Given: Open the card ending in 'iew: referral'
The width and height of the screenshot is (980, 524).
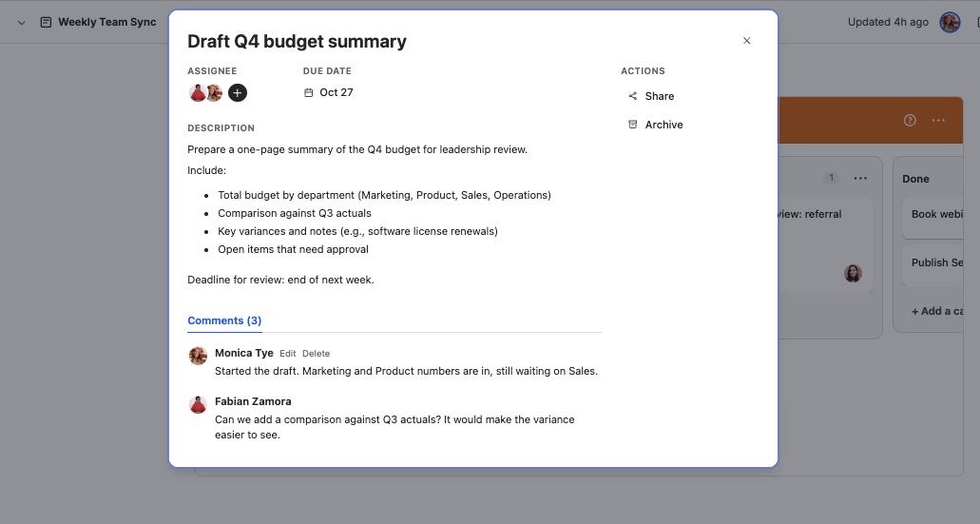Looking at the screenshot, I should (x=825, y=245).
